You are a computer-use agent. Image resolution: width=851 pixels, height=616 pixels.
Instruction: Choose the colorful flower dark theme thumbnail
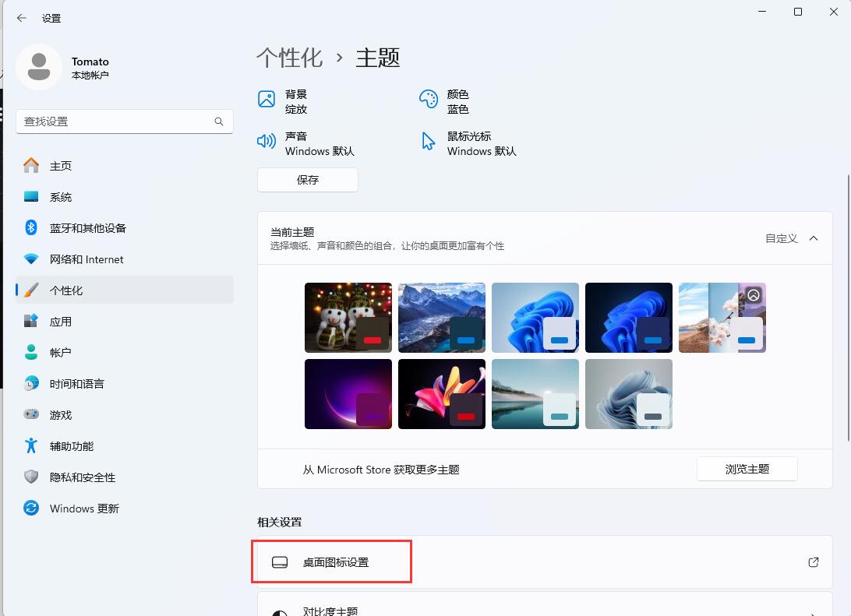tap(442, 394)
